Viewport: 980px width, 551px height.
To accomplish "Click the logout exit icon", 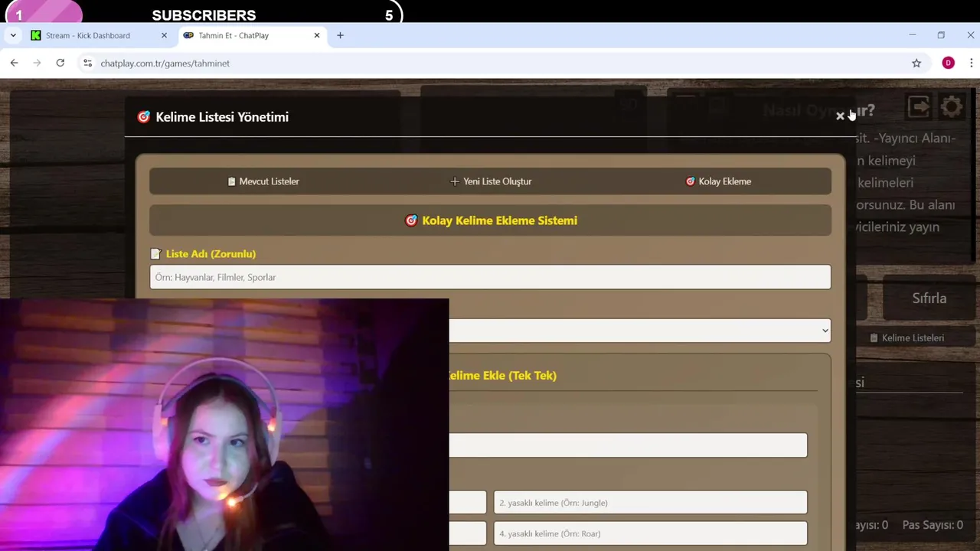I will coord(919,107).
